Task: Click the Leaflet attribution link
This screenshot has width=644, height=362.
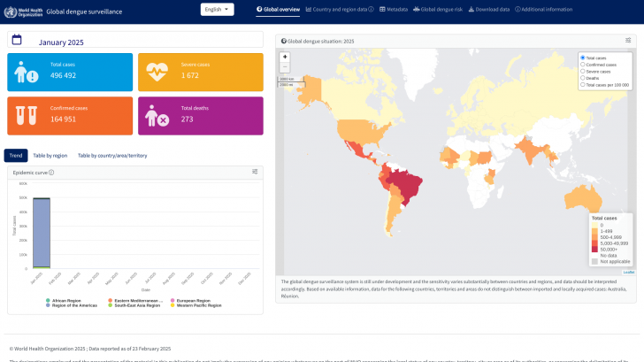Action: point(628,272)
